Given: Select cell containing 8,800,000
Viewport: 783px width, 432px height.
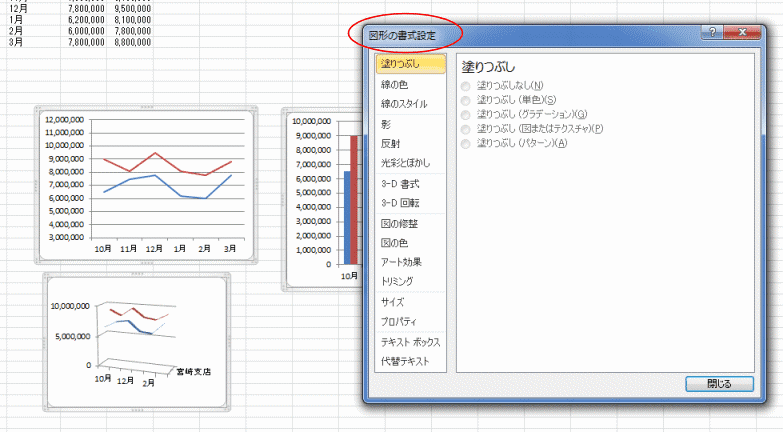Looking at the screenshot, I should tap(132, 42).
